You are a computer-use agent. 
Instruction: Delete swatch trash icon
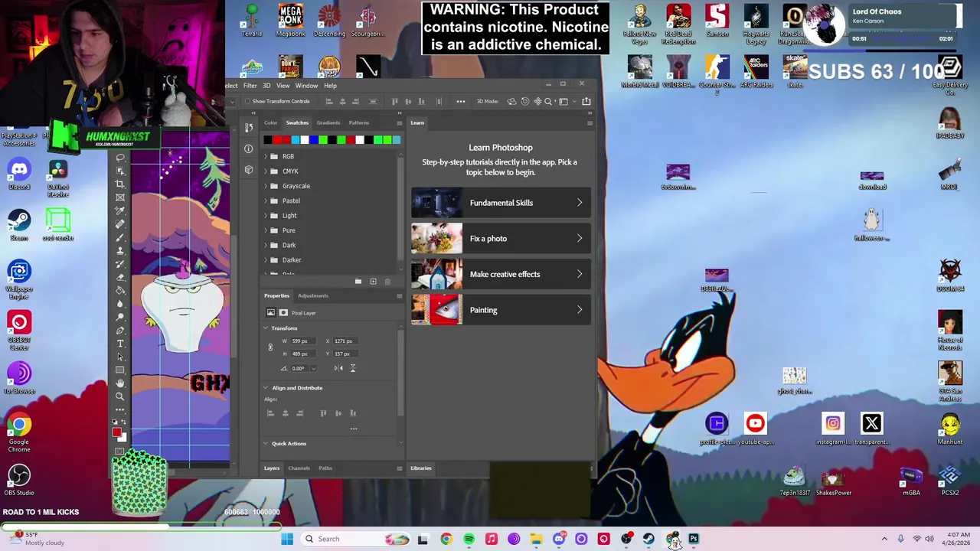click(387, 282)
